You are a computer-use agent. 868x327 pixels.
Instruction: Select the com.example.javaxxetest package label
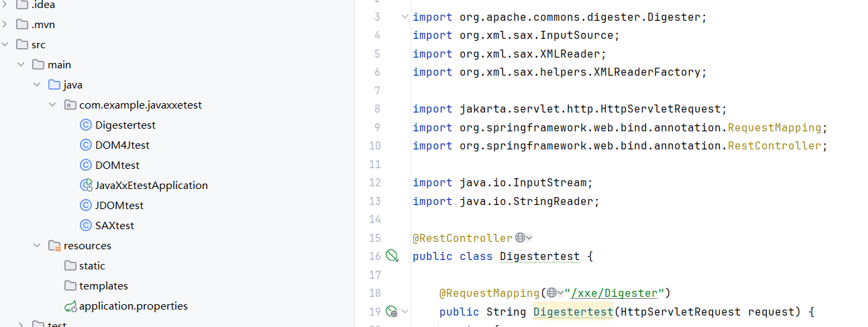coord(140,105)
